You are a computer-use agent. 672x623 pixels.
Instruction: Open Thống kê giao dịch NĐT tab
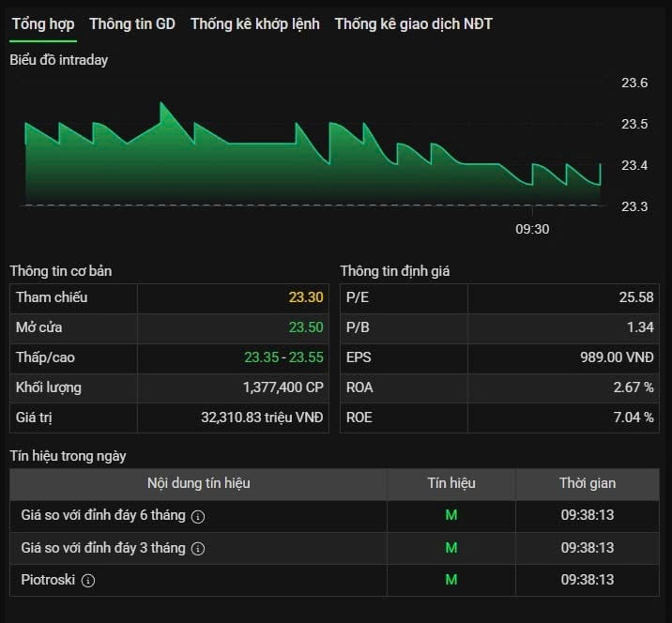pyautogui.click(x=414, y=24)
